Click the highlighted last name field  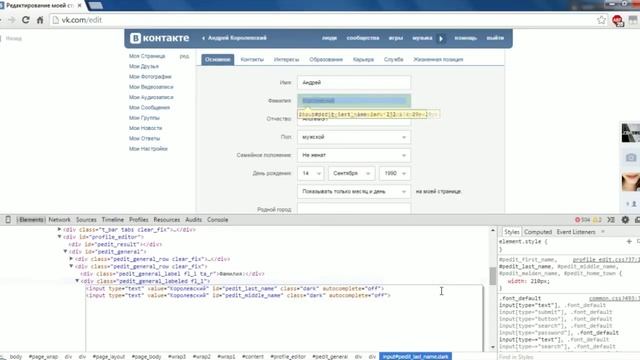(x=354, y=100)
